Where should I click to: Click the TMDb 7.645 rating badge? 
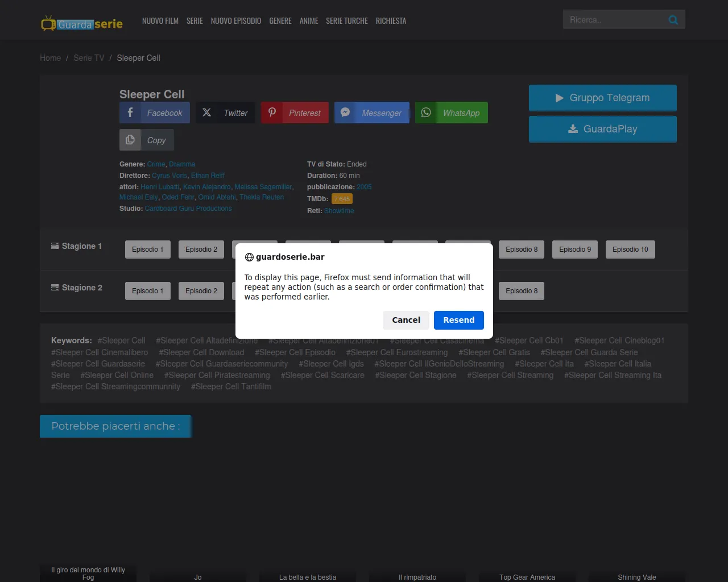[342, 199]
